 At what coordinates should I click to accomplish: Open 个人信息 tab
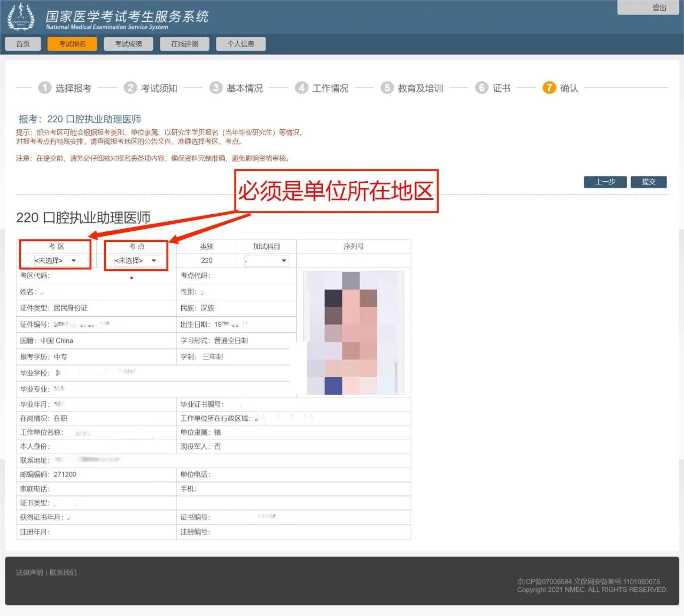click(240, 44)
